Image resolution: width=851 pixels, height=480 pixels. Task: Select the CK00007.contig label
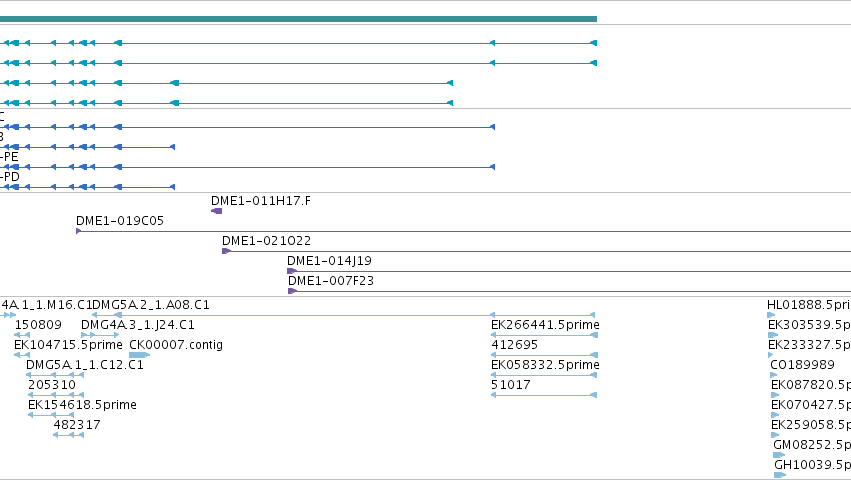point(176,345)
